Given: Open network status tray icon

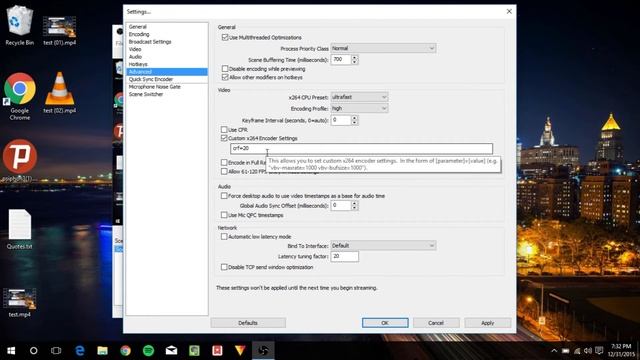Looking at the screenshot, I should point(577,351).
